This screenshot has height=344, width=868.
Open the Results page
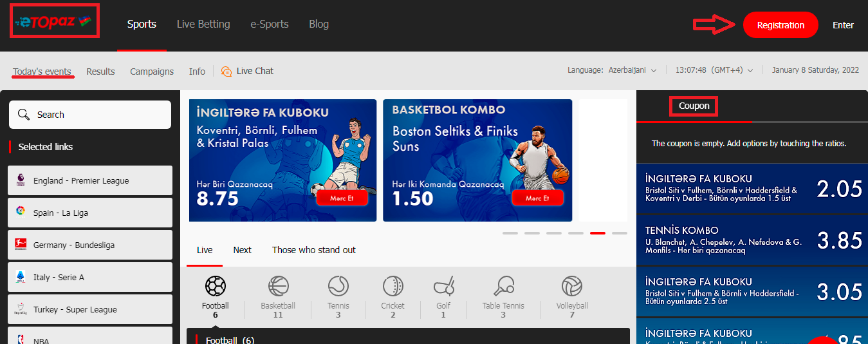coord(100,71)
